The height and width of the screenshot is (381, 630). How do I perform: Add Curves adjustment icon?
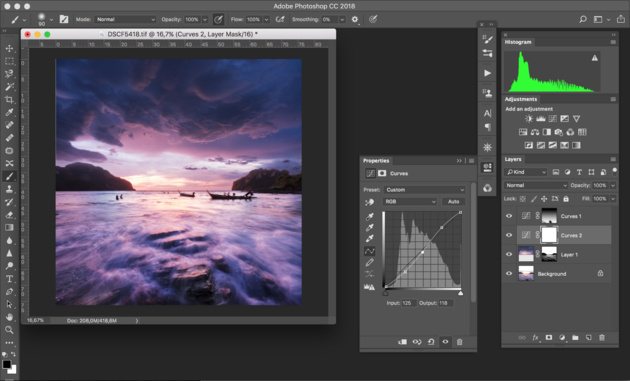(x=553, y=119)
